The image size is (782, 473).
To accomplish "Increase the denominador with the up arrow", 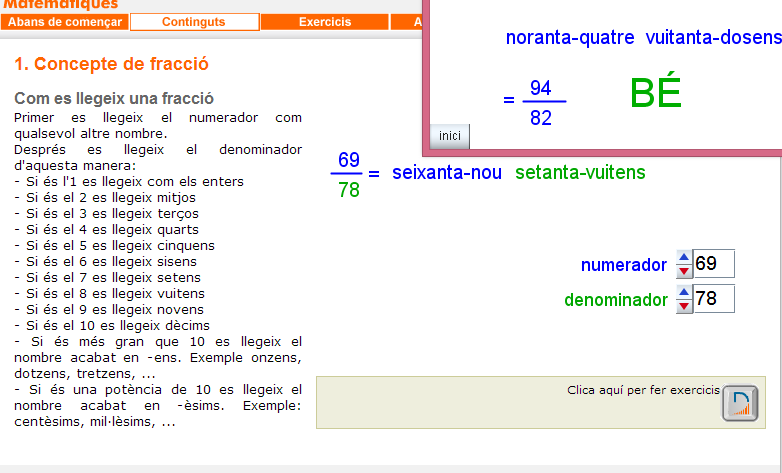I will [x=684, y=292].
